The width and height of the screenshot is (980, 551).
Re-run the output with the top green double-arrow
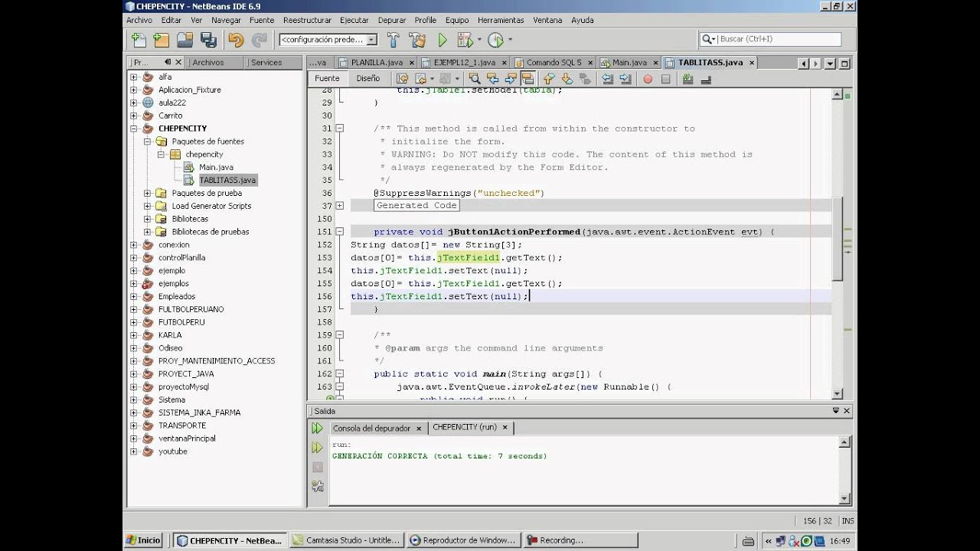click(317, 429)
